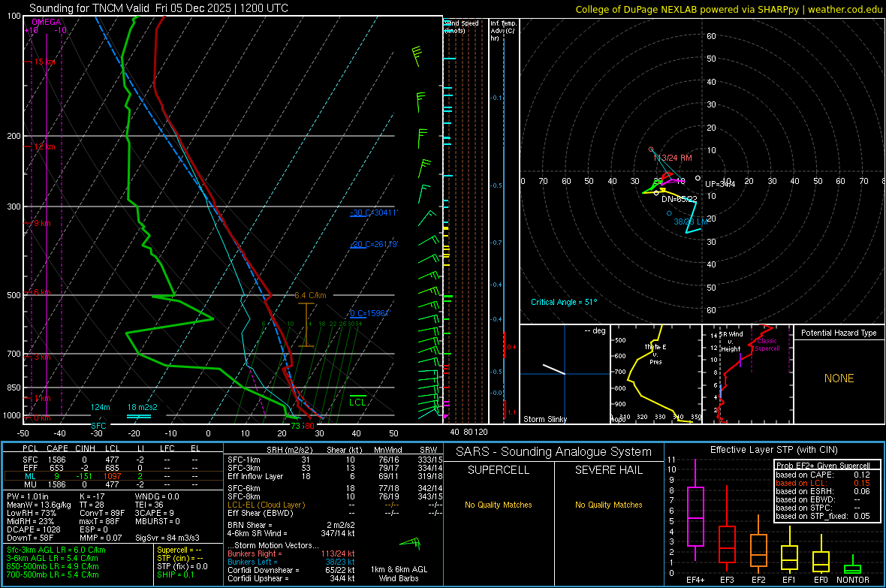The image size is (886, 588).
Task: Click the 700-500mb LR = 5.4 C/km line
Action: (53, 574)
